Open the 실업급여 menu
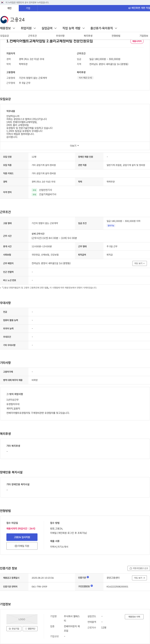The height and width of the screenshot is (644, 150). (x=49, y=28)
